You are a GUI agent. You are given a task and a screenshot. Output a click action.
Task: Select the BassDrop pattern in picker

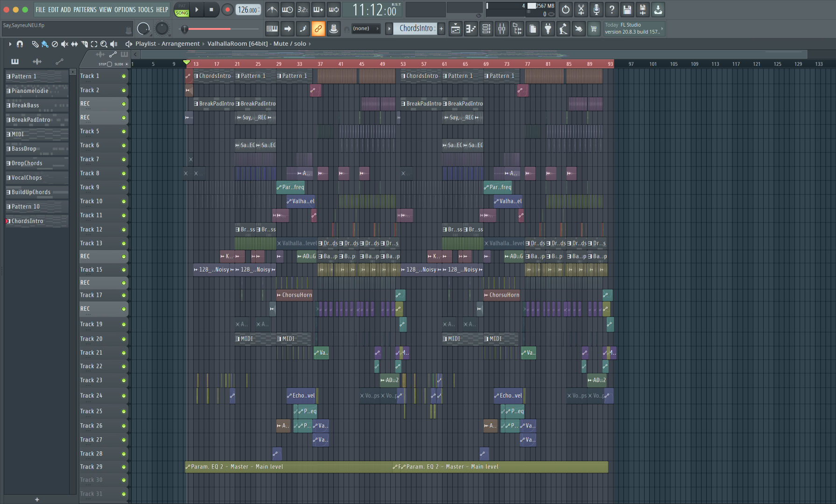pyautogui.click(x=36, y=149)
